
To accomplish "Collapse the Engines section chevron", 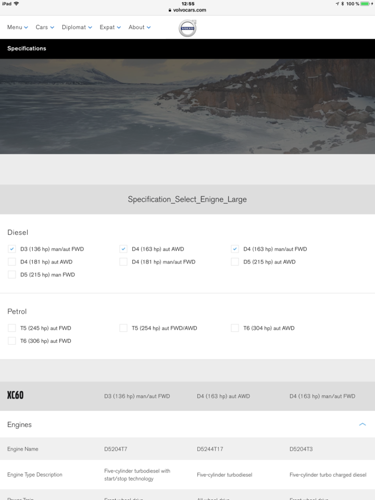I will (x=362, y=424).
